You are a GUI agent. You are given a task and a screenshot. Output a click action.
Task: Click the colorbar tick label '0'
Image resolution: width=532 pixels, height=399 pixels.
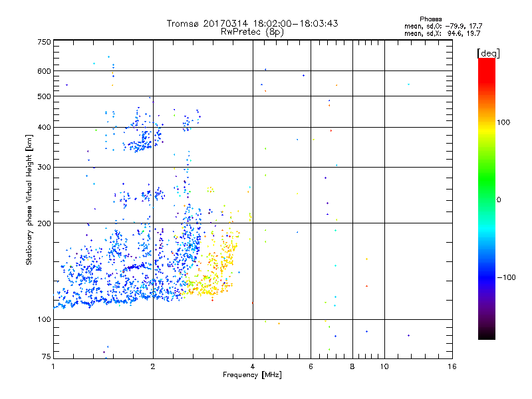tap(499, 200)
